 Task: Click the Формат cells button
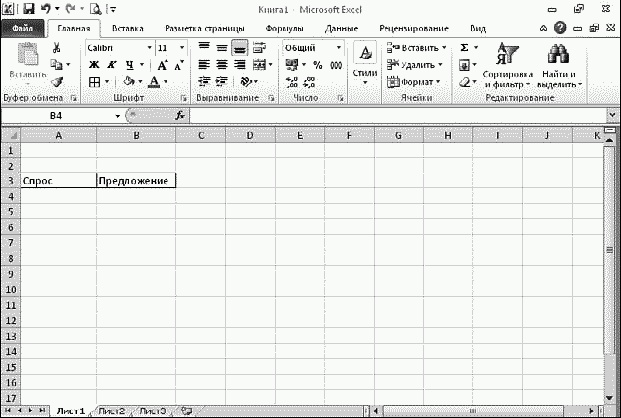point(416,82)
